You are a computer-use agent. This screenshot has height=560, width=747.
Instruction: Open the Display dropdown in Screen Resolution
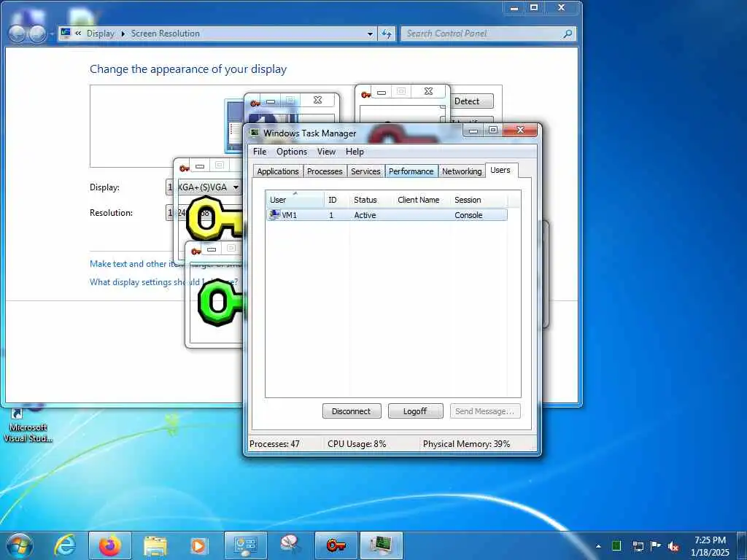[204, 187]
